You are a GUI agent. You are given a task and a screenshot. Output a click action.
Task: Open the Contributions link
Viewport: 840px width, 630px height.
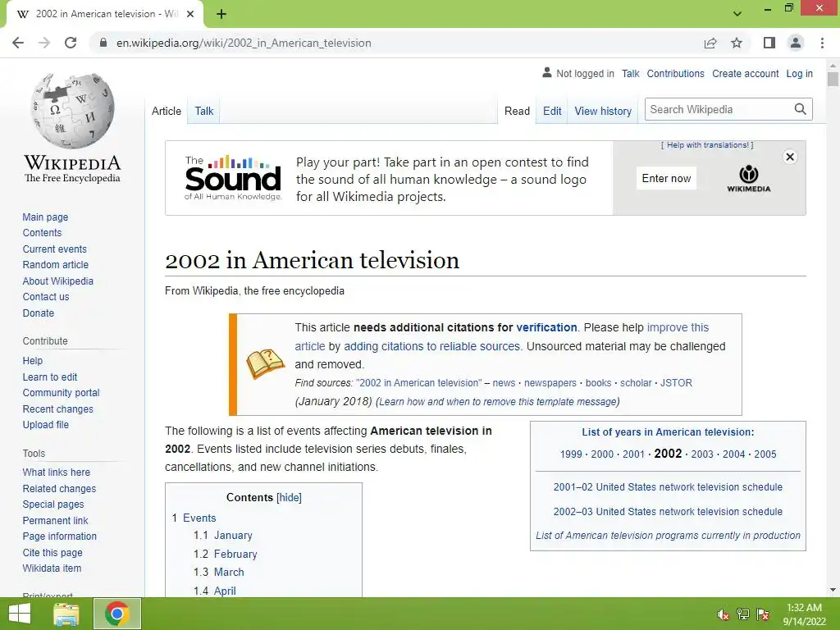[676, 73]
